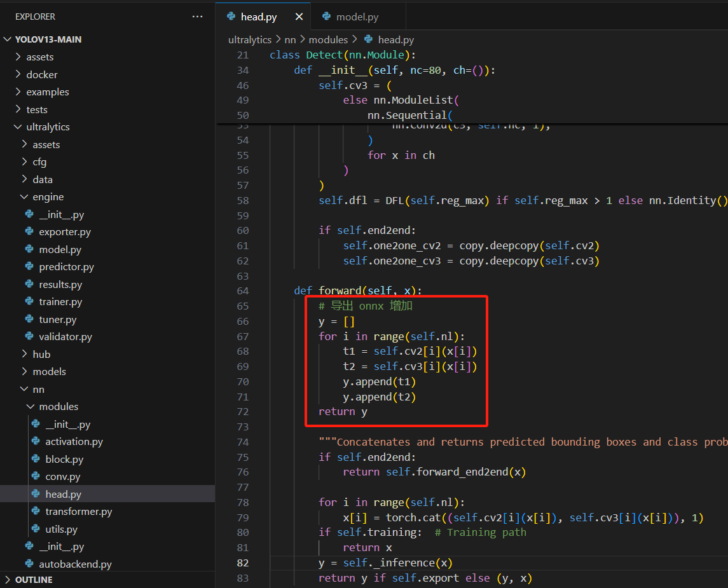Click sticky scroll line def __init__

pyautogui.click(x=395, y=70)
